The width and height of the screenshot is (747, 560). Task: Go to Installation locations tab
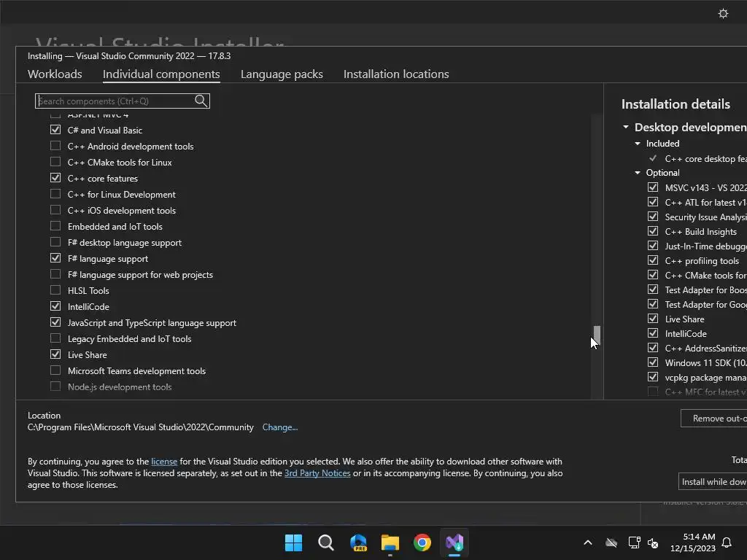pos(396,74)
